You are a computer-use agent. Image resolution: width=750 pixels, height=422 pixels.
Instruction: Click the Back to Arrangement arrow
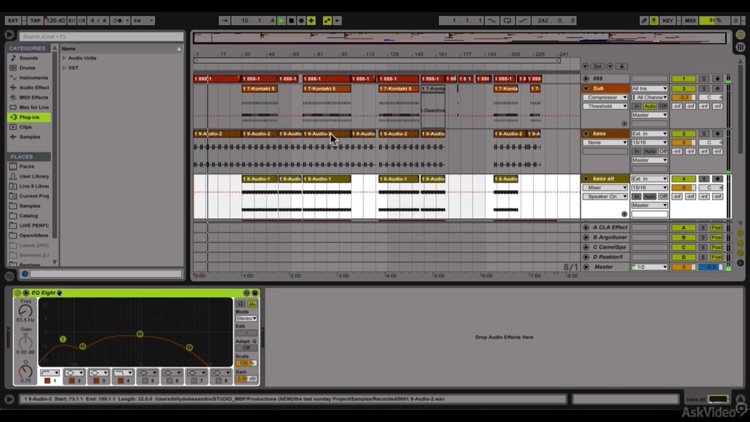(x=337, y=21)
